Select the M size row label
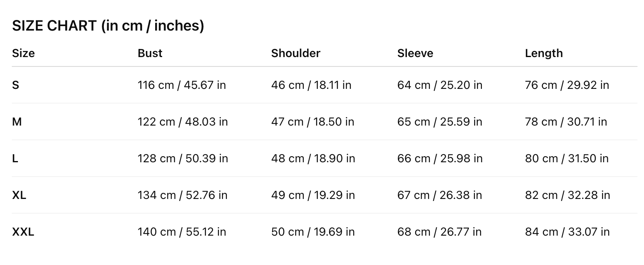The image size is (644, 265). [17, 122]
